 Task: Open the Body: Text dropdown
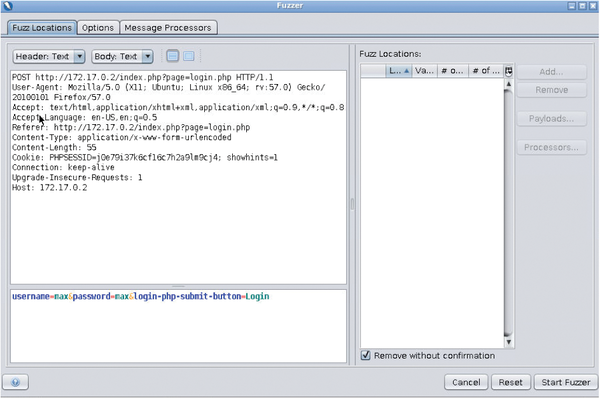coord(122,56)
